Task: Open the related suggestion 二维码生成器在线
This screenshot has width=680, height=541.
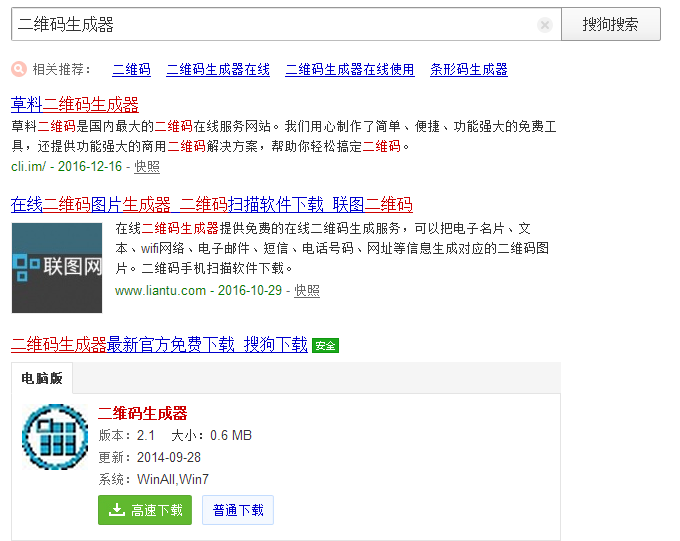Action: (218, 69)
